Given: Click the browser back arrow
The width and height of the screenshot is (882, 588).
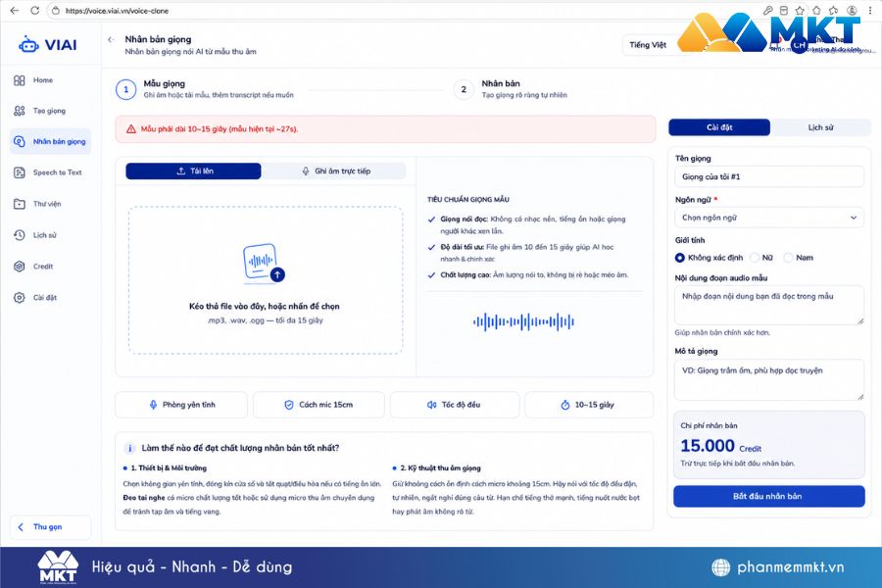Looking at the screenshot, I should tap(15, 10).
